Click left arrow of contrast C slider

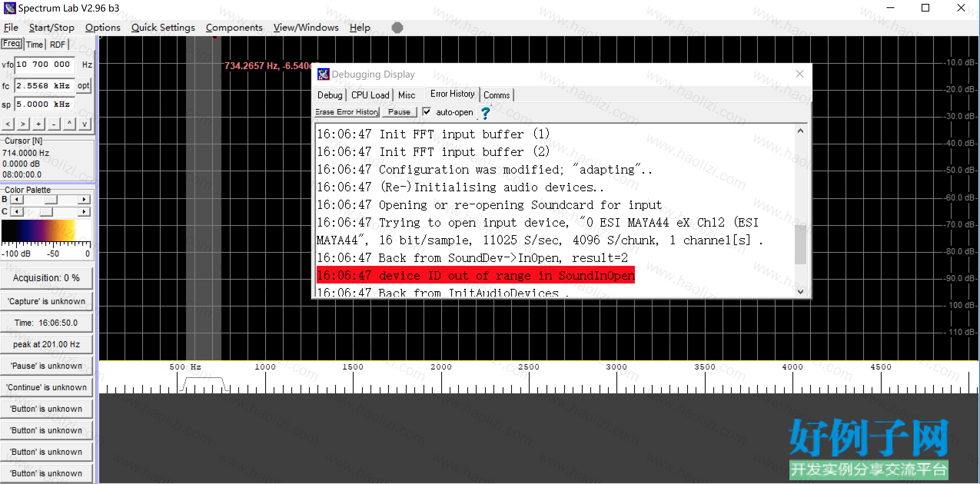17,212
